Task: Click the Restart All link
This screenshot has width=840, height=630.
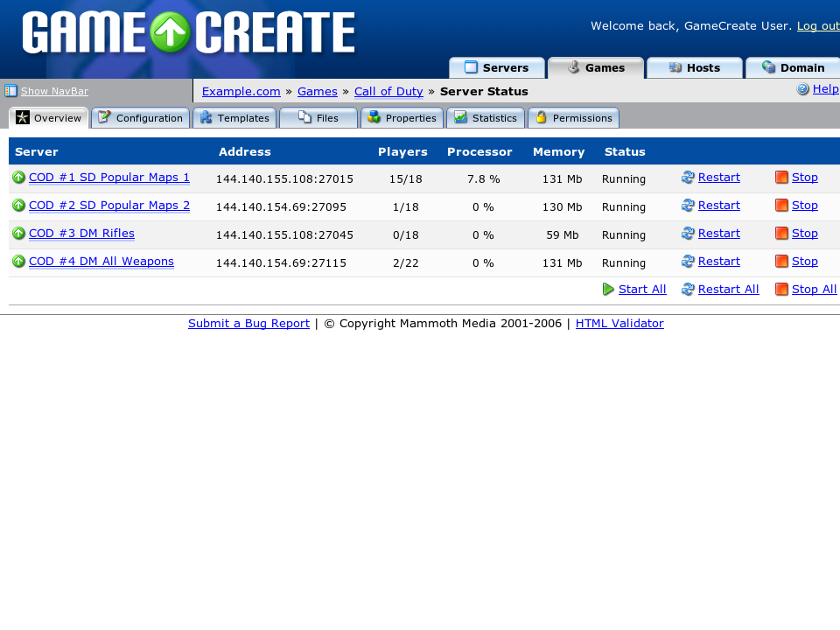Action: click(729, 290)
